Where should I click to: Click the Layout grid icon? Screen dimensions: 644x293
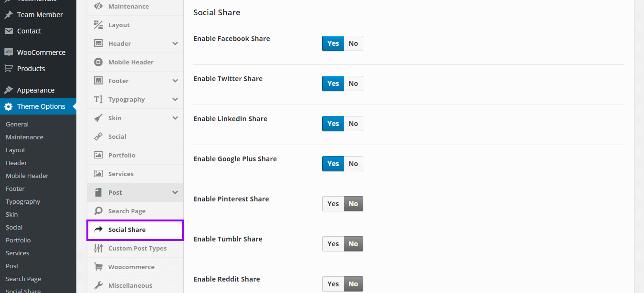98,25
